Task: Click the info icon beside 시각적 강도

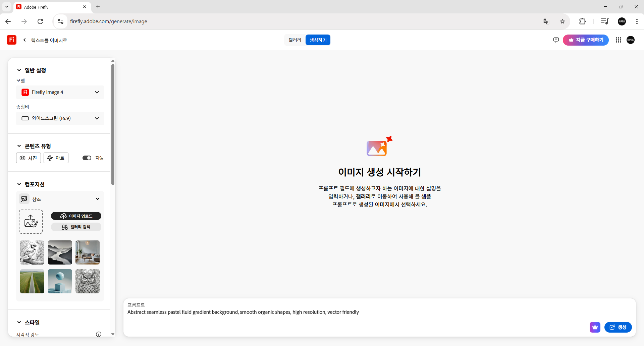Action: (99, 334)
